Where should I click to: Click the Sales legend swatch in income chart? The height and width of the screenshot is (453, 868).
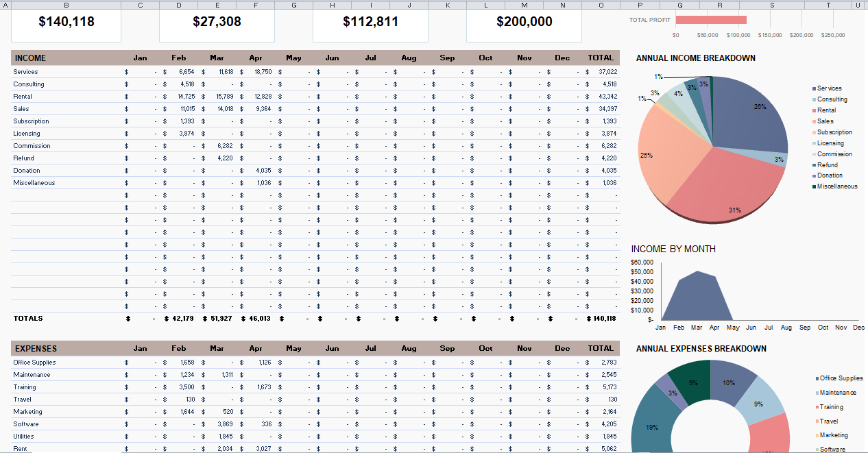814,121
